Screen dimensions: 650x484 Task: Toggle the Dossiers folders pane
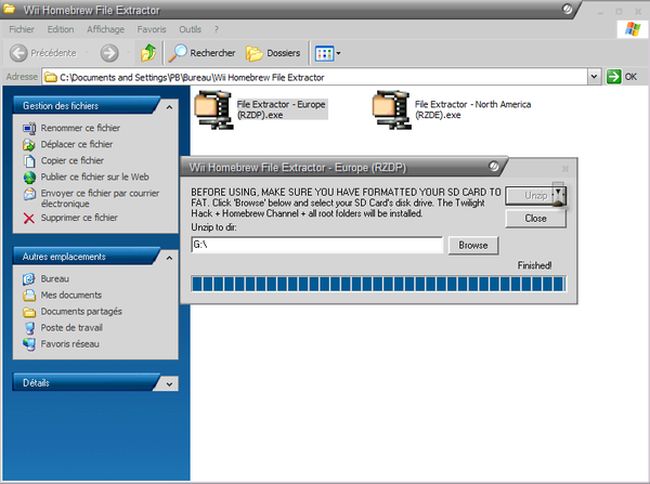(273, 53)
